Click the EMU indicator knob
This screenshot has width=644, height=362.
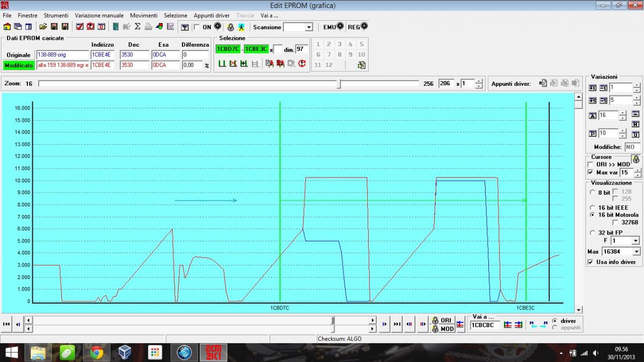[x=340, y=27]
